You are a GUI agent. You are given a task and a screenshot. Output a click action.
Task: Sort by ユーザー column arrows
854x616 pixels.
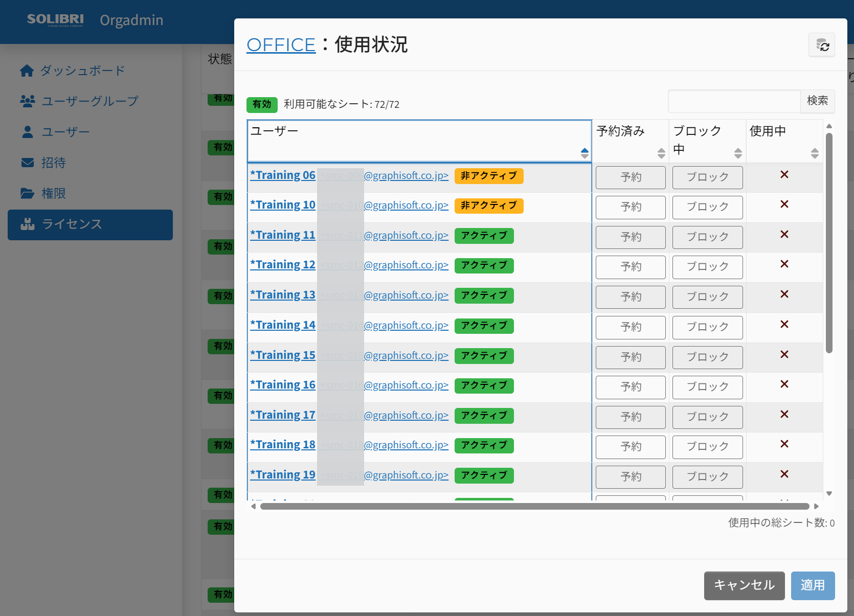tap(585, 153)
